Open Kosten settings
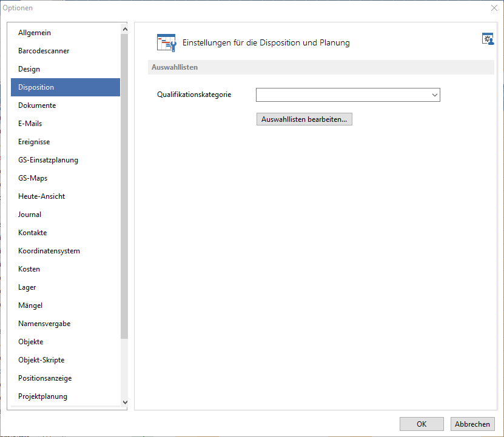504x437 pixels. pyautogui.click(x=66, y=269)
